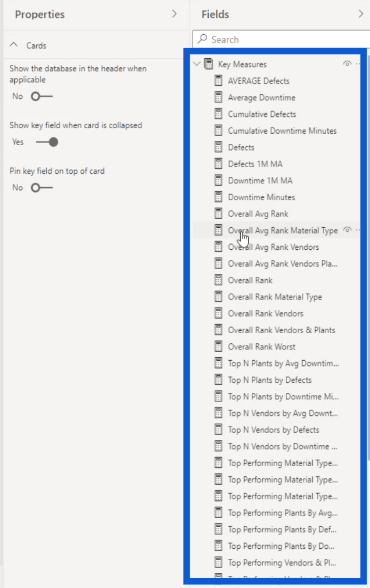Enable Pin key field on top of card
The width and height of the screenshot is (370, 588).
[42, 188]
